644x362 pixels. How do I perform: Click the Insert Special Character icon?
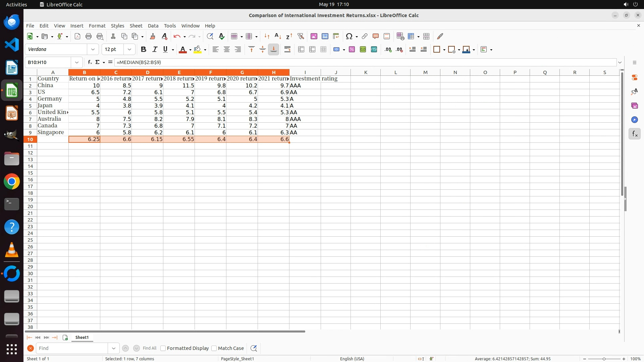coord(349,36)
